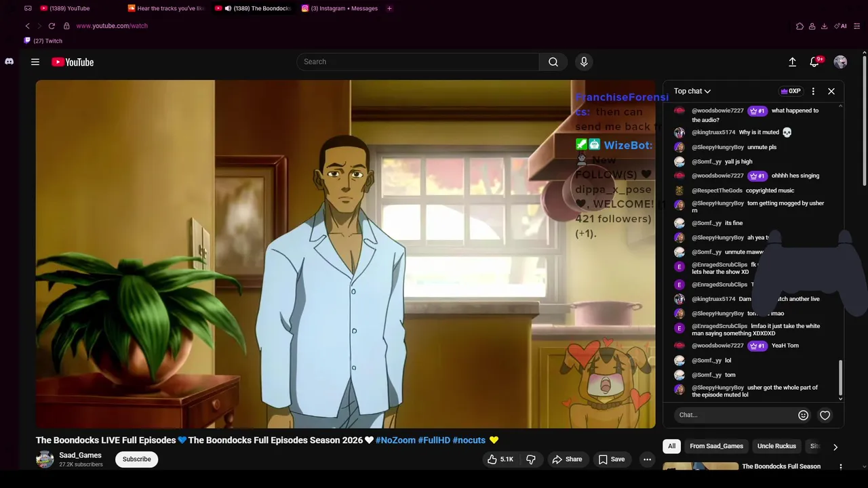868x488 pixels.
Task: Switch to the first YouTube browser tab
Action: (68, 8)
